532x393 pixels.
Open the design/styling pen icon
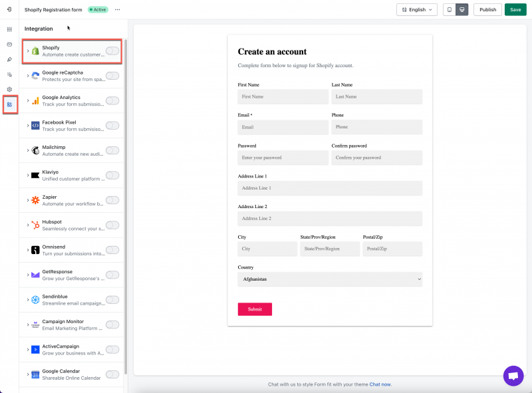[x=9, y=60]
